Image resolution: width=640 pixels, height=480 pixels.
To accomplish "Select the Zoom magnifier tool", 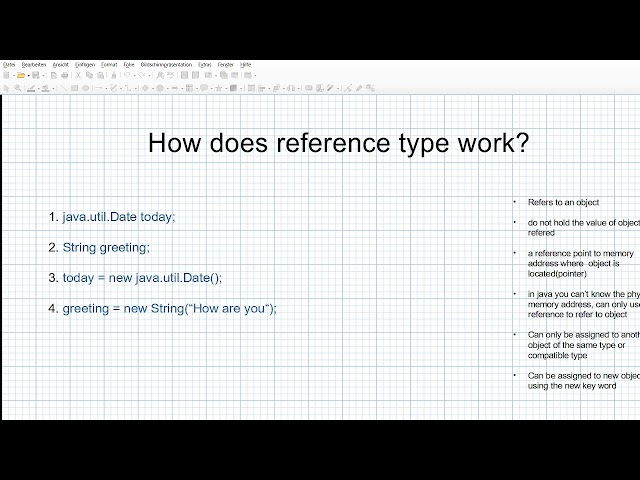I will click(x=18, y=88).
